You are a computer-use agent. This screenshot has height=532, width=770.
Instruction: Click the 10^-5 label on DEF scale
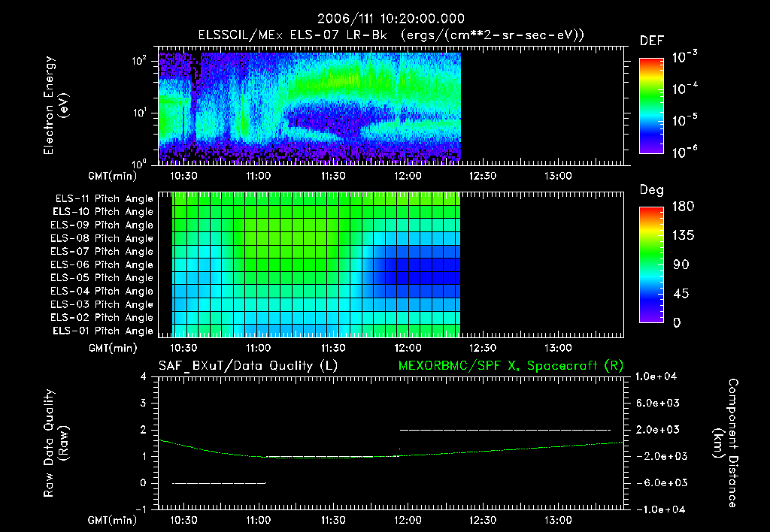click(684, 120)
